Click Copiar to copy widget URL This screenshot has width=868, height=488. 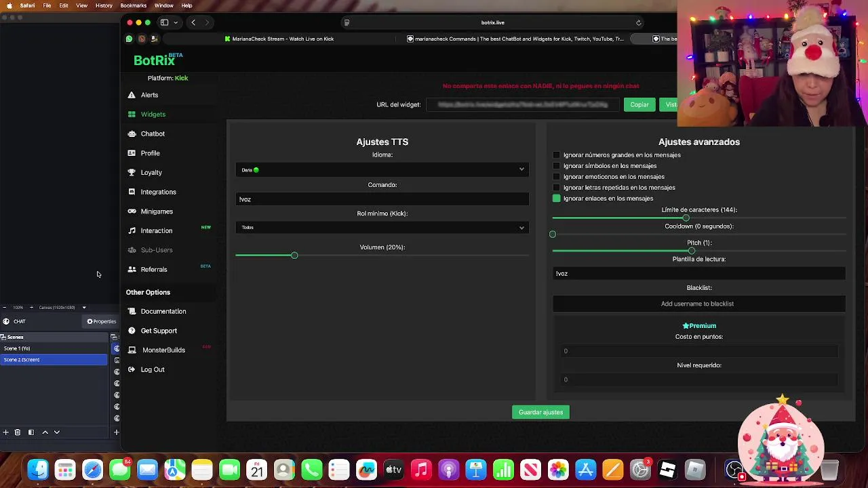click(639, 104)
